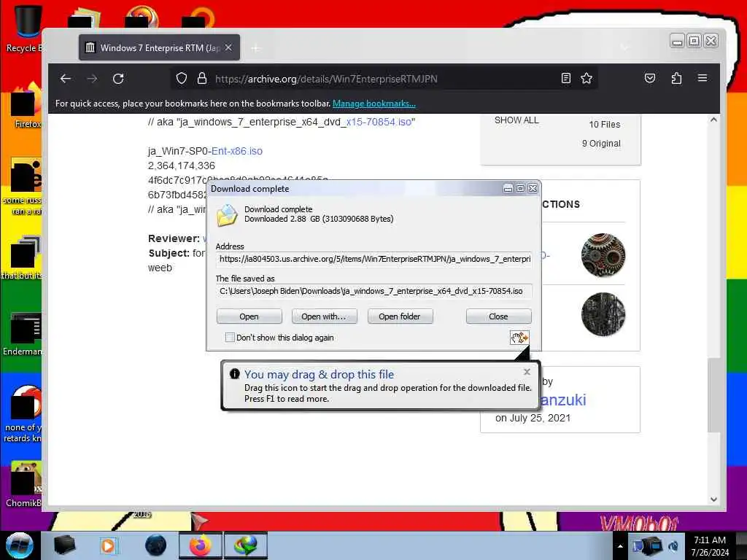This screenshot has height=560, width=747.
Task: Click the volume tray icon
Action: (673, 546)
